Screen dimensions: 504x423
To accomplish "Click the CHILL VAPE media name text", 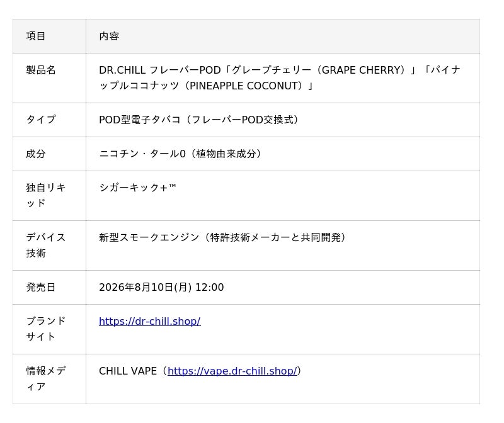I will click(128, 371).
